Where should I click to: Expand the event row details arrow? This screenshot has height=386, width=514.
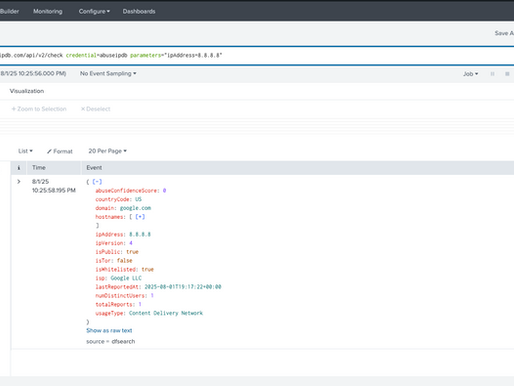[x=19, y=182]
